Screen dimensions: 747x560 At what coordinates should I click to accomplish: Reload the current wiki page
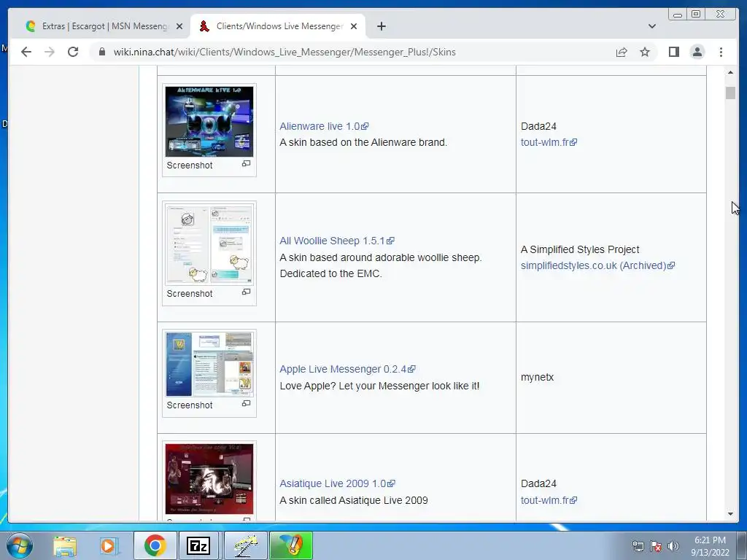pyautogui.click(x=73, y=52)
